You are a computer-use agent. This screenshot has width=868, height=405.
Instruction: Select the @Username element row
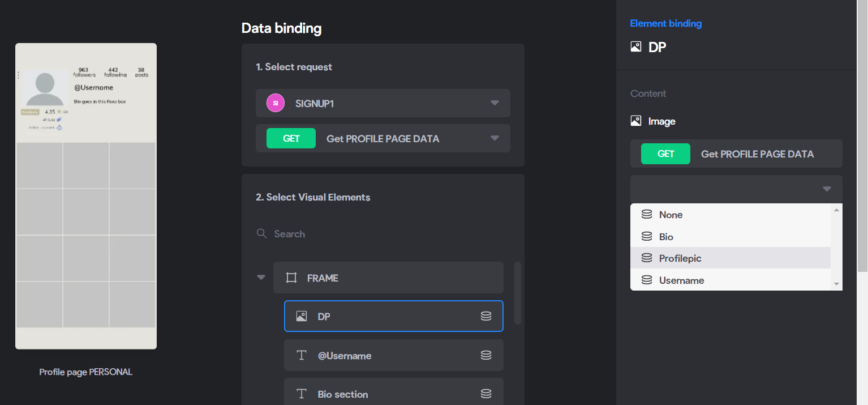point(393,355)
